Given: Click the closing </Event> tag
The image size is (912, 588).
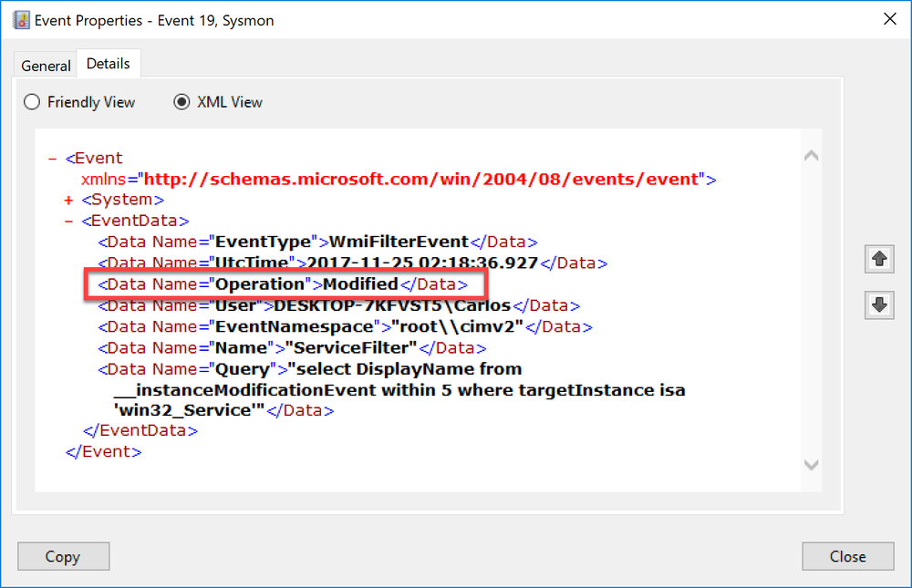Looking at the screenshot, I should (x=104, y=452).
